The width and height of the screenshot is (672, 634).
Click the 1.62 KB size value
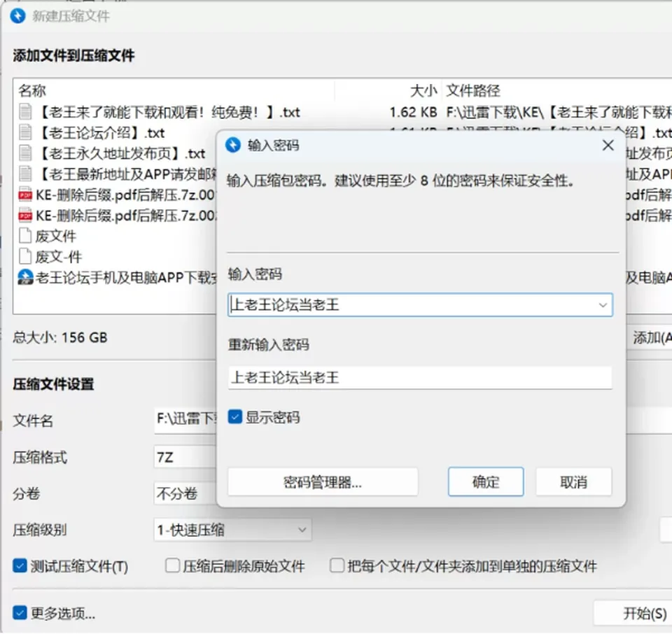[x=413, y=112]
